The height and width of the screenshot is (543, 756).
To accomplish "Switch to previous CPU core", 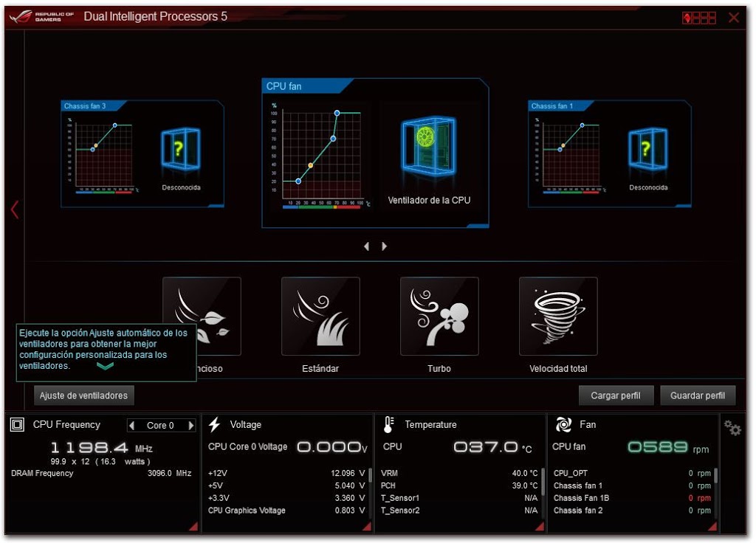I will point(132,426).
